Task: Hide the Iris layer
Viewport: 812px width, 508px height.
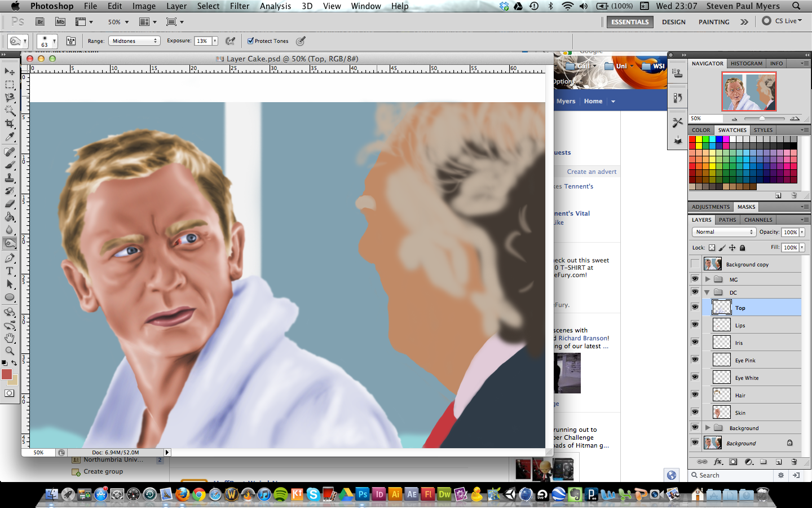Action: tap(695, 342)
